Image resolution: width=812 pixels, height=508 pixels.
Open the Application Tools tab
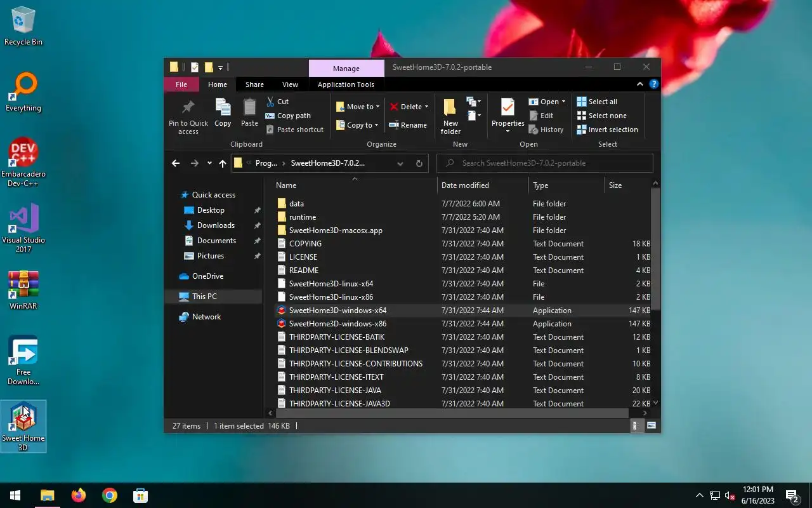pos(346,84)
